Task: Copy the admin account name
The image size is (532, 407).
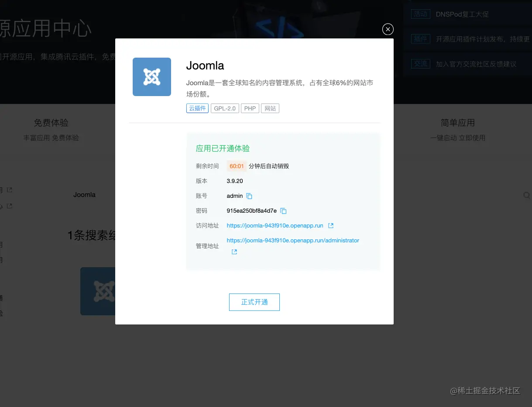Action: 249,196
